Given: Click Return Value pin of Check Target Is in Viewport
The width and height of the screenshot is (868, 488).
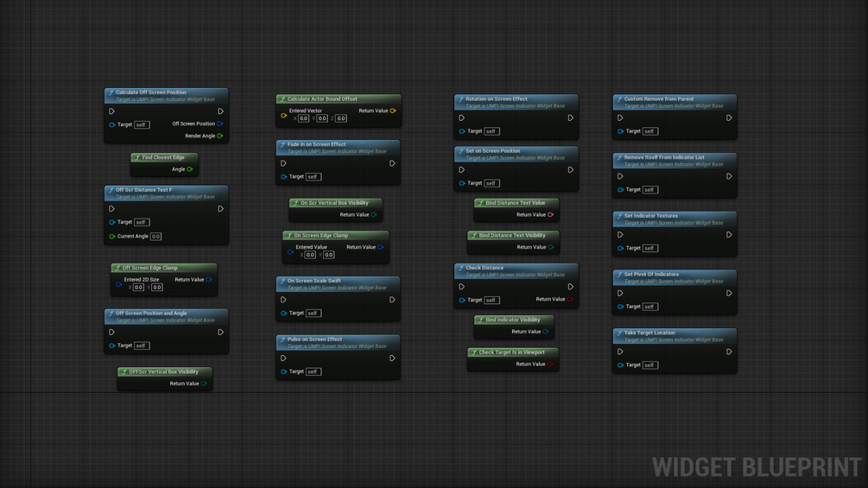Looking at the screenshot, I should (x=549, y=364).
